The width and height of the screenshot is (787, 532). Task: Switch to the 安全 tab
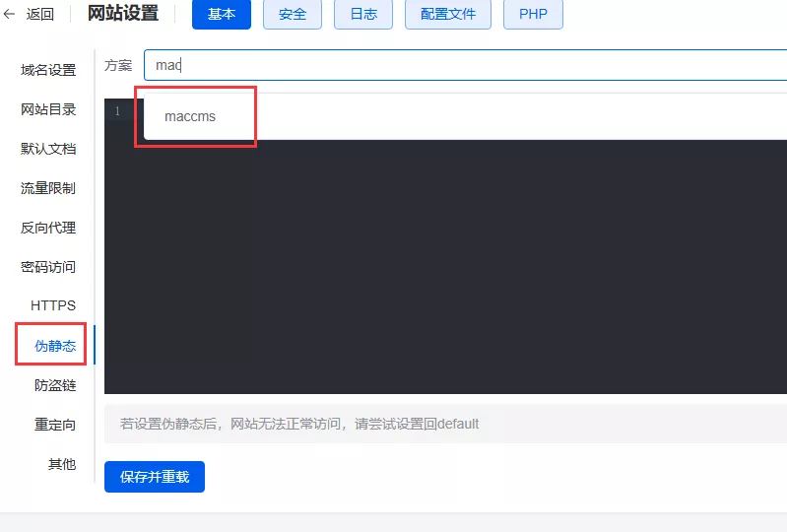[x=293, y=15]
